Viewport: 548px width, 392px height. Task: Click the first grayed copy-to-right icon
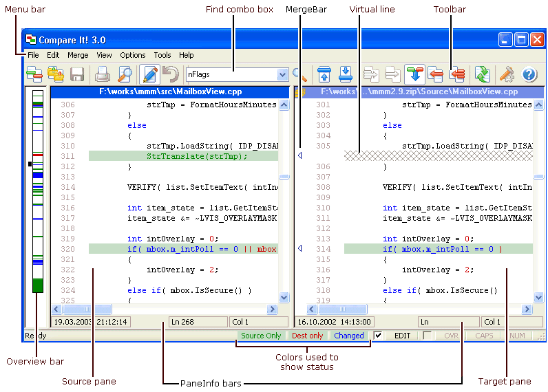point(371,74)
